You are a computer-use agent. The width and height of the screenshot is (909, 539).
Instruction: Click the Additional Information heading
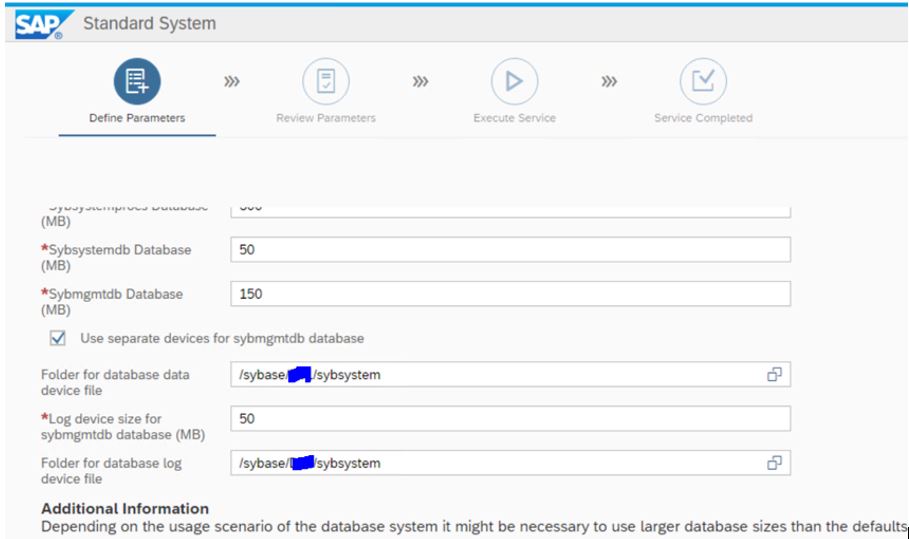pos(125,508)
